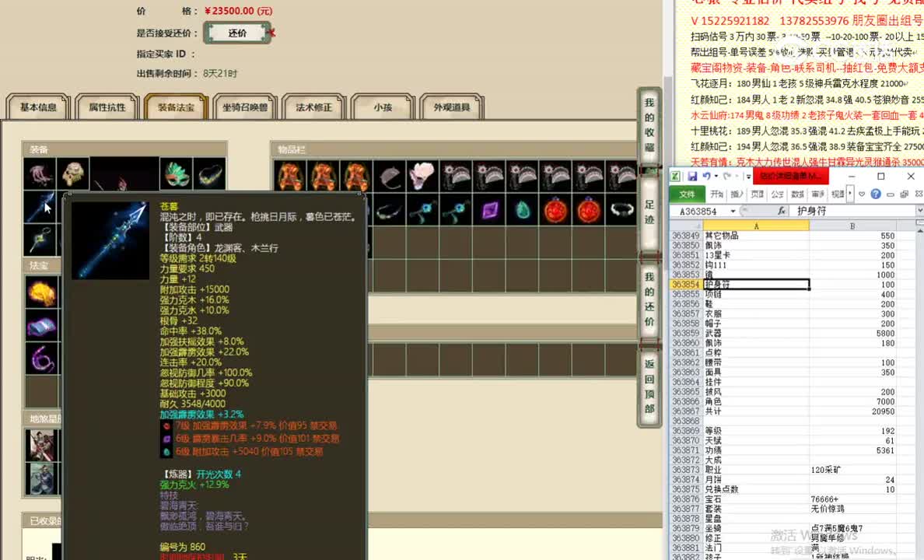This screenshot has width=924, height=560.
Task: Click the skull helmet equipment icon
Action: [72, 173]
